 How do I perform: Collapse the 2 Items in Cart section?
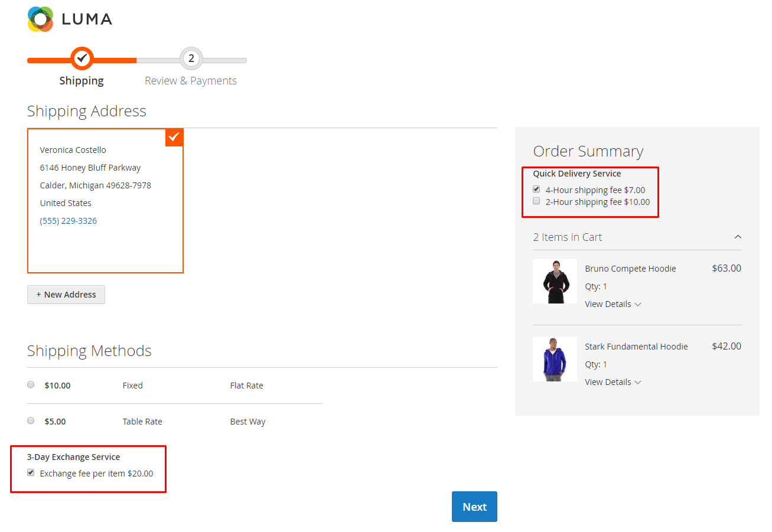(x=738, y=237)
